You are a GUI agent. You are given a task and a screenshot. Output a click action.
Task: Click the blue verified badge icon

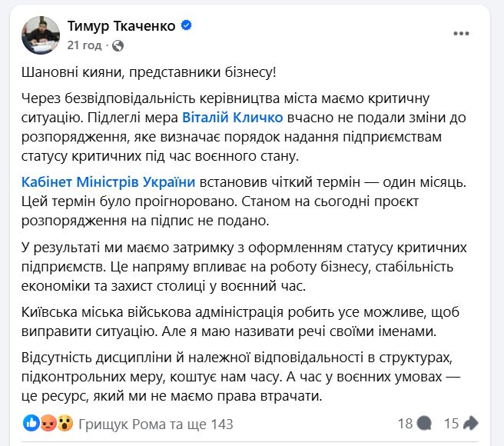click(187, 25)
